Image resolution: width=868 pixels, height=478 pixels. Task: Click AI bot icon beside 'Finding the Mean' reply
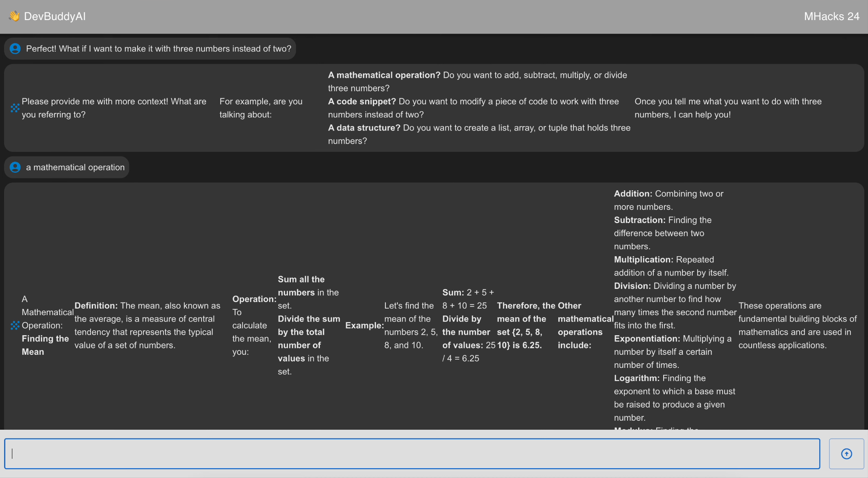pos(15,325)
